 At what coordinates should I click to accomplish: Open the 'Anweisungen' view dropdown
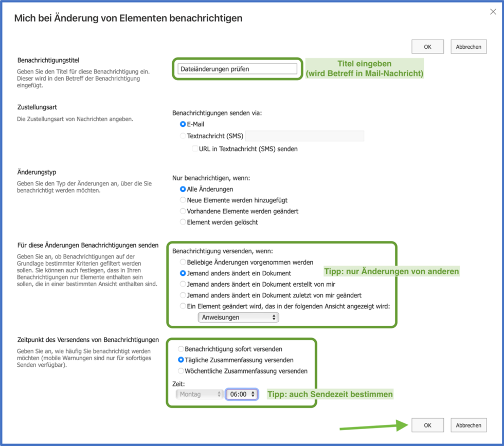point(238,317)
